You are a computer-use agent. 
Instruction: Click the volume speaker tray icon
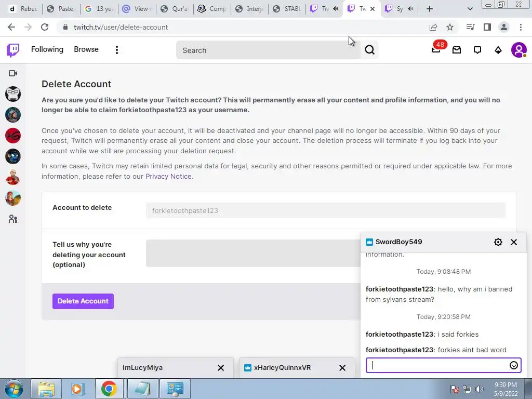pyautogui.click(x=479, y=389)
